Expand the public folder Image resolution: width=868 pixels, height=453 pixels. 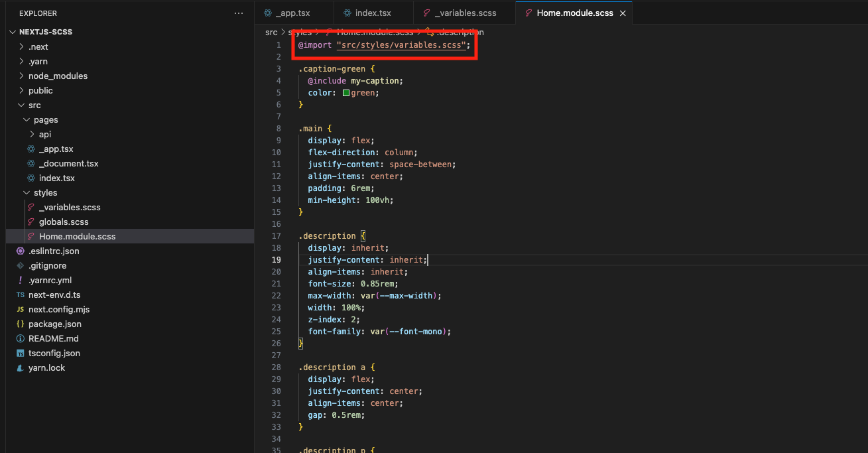pos(21,91)
